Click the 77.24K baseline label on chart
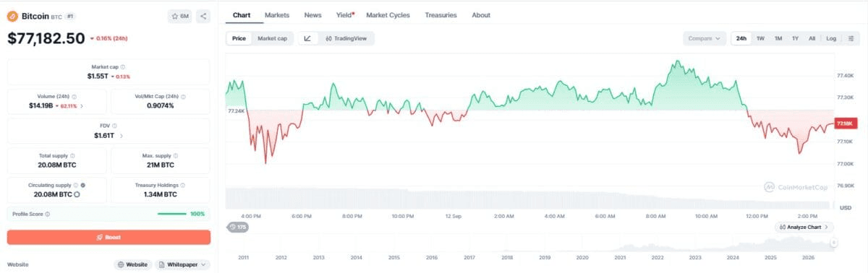Viewport: 868px width, 273px height. pyautogui.click(x=236, y=111)
